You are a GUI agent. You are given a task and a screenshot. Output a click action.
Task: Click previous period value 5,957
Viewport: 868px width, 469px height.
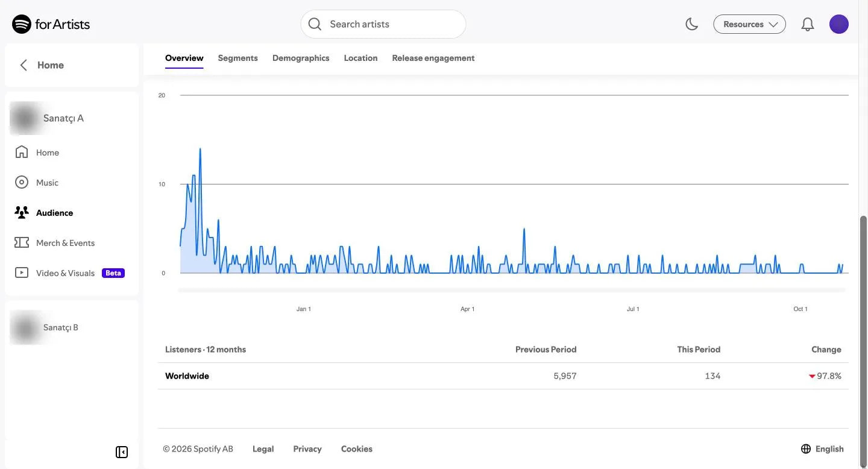pos(565,376)
